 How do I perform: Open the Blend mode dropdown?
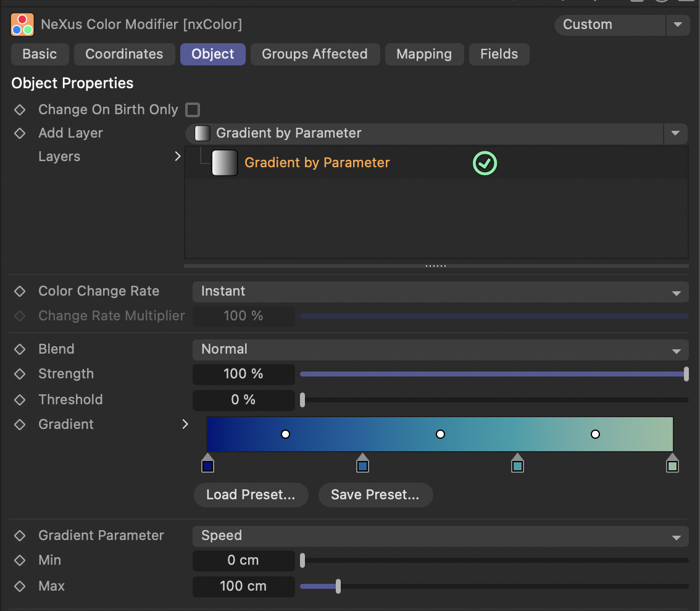[x=440, y=349]
